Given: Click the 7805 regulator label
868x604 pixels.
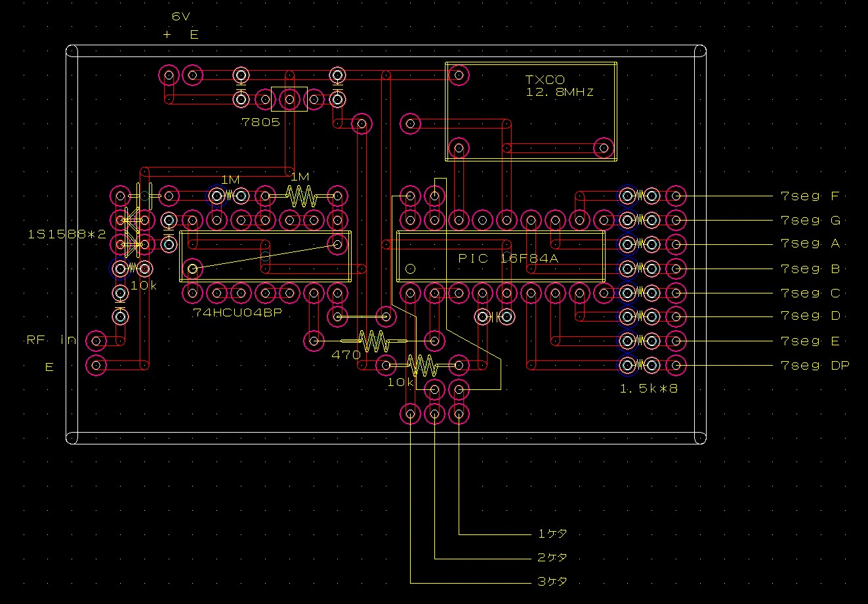Looking at the screenshot, I should pos(260,122).
